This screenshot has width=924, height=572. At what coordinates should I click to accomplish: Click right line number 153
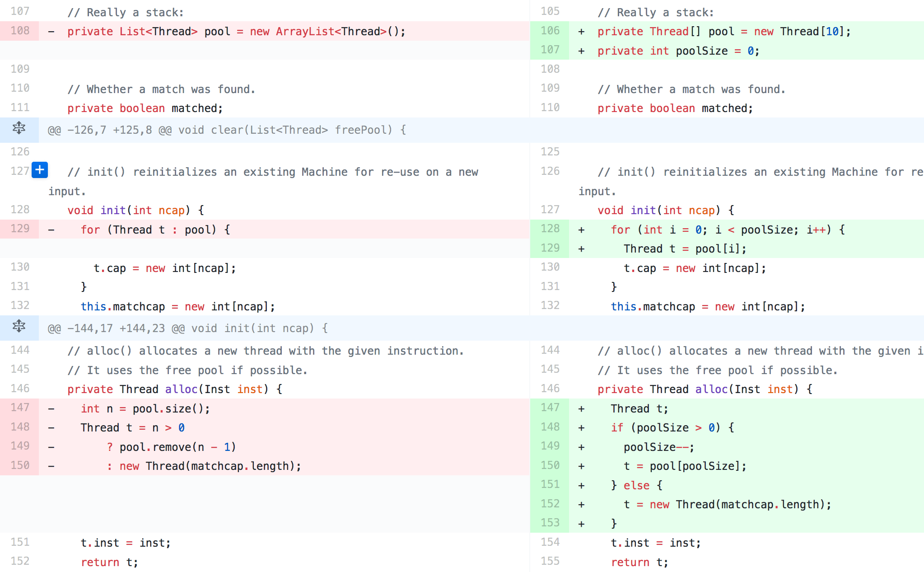coord(550,523)
